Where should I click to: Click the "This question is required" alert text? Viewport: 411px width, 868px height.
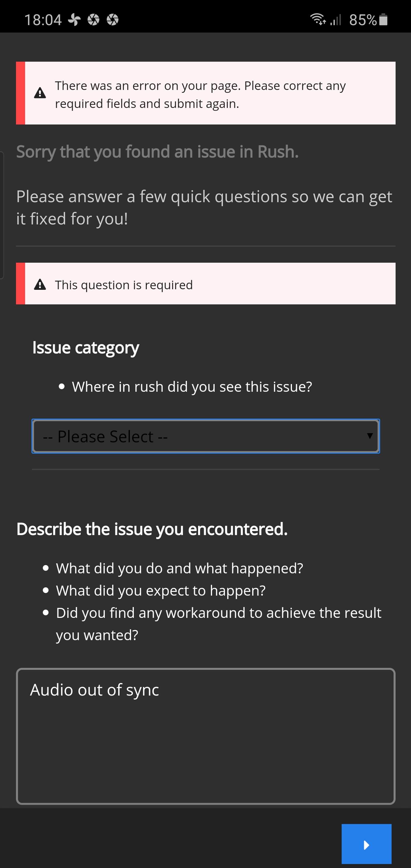coord(124,285)
